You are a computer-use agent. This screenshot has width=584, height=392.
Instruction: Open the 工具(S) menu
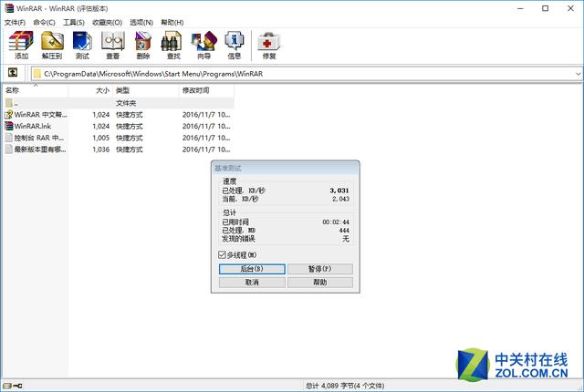point(74,22)
